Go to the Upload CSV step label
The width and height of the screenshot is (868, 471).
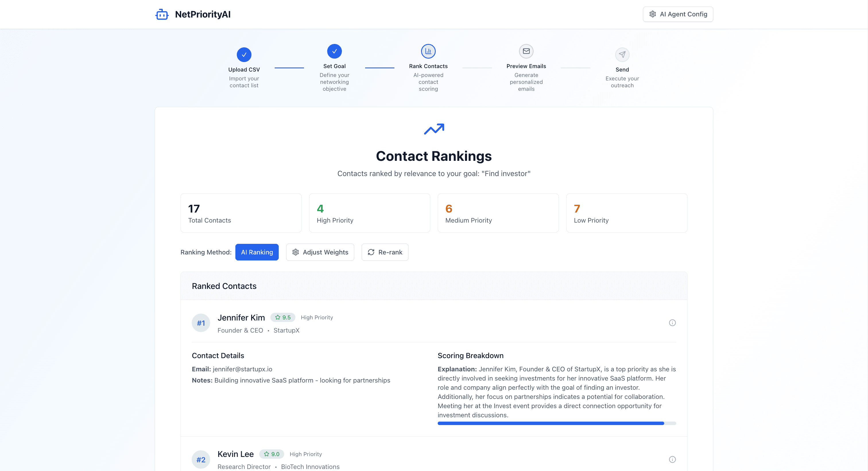[x=244, y=70]
